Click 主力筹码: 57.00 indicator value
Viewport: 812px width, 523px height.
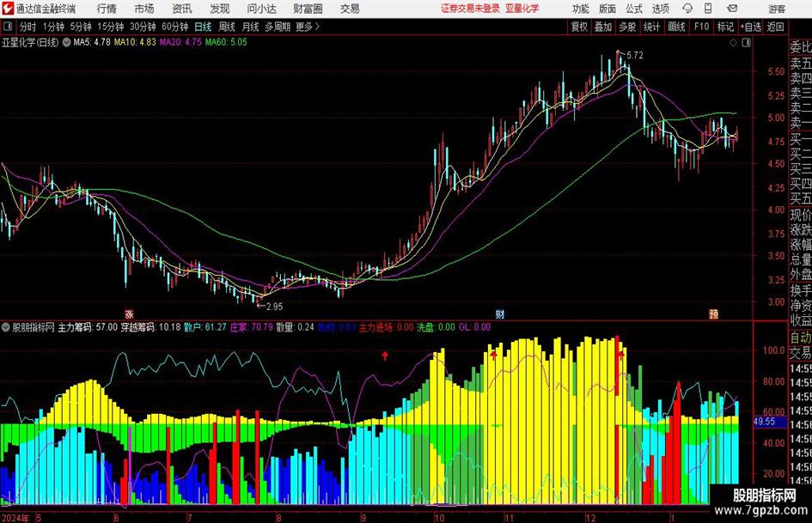pyautogui.click(x=88, y=327)
